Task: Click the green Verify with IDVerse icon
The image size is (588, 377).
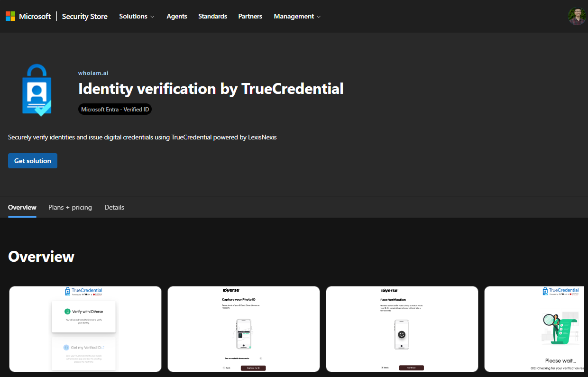Action: [x=68, y=312]
